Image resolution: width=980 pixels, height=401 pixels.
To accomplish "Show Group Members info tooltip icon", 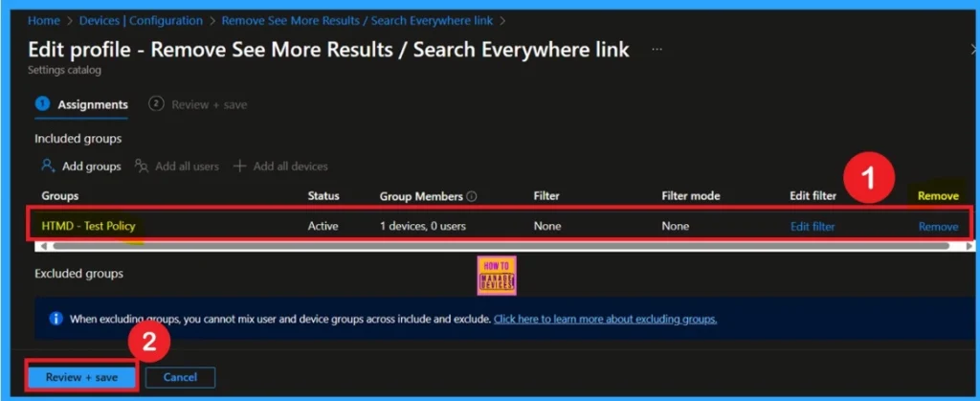I will (x=472, y=196).
